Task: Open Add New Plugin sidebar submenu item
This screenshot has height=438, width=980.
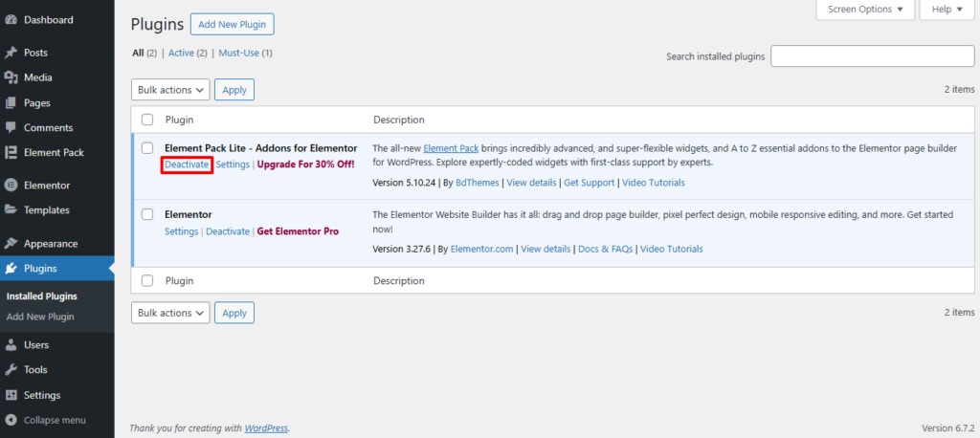Action: (x=40, y=317)
